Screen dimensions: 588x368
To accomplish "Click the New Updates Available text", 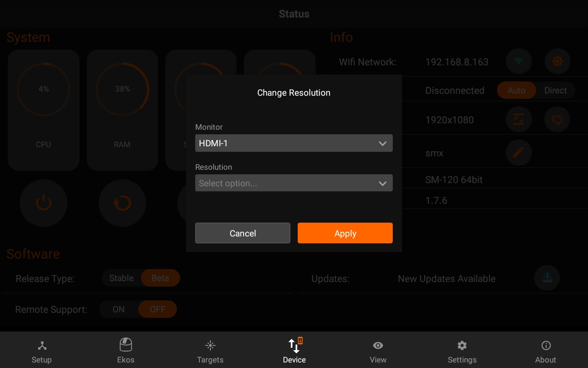I will pos(447,279).
